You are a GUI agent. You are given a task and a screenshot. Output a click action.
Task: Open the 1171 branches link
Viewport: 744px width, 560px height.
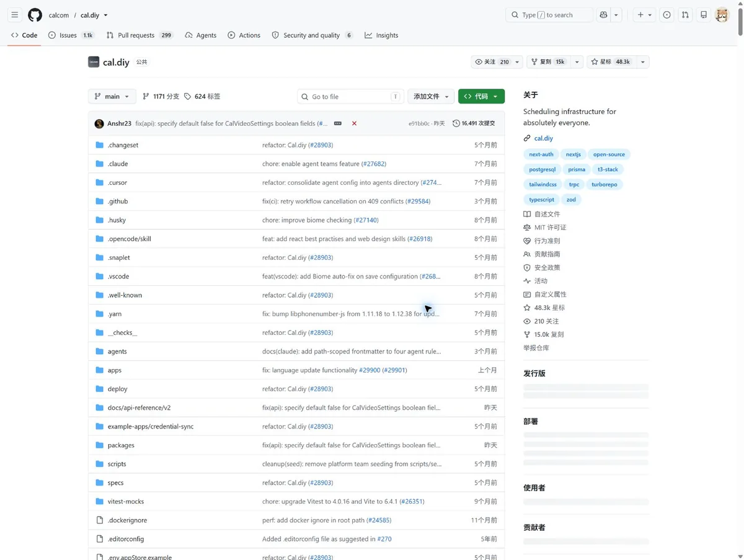161,97
